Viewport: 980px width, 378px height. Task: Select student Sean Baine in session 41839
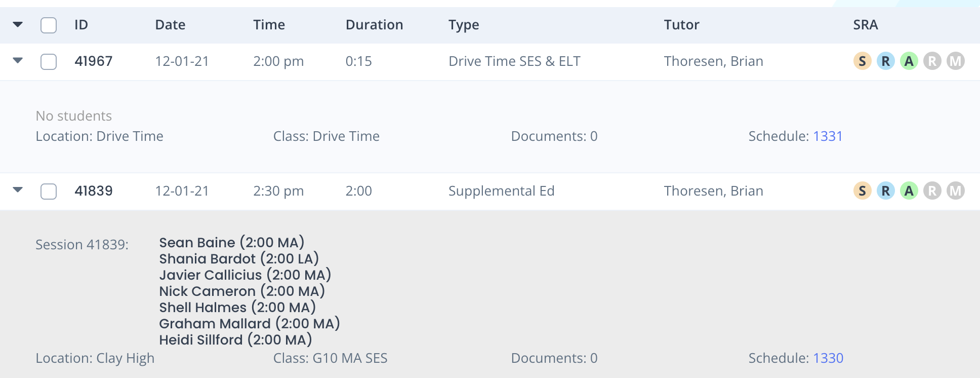pos(232,243)
